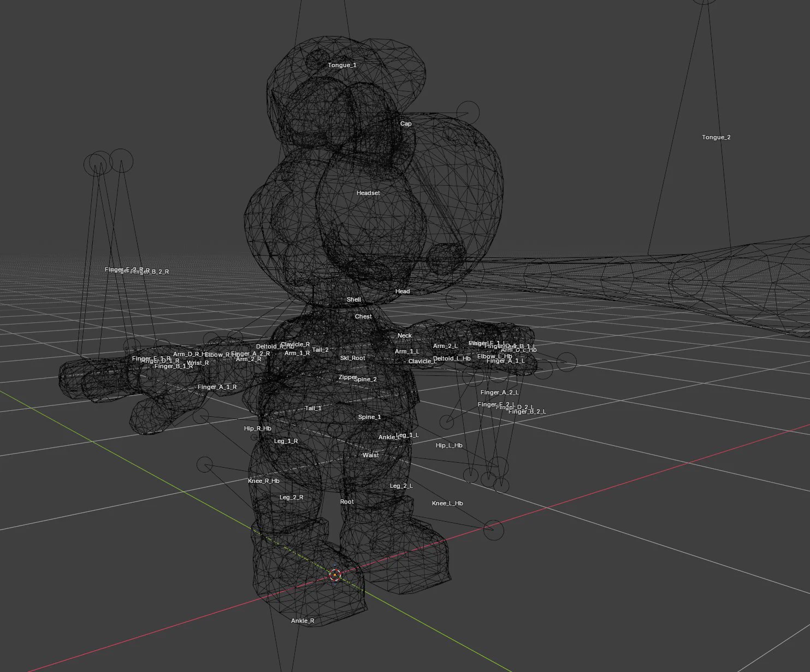Select the Deltoid_L_Hb bone label
The image size is (810, 672).
(x=452, y=358)
